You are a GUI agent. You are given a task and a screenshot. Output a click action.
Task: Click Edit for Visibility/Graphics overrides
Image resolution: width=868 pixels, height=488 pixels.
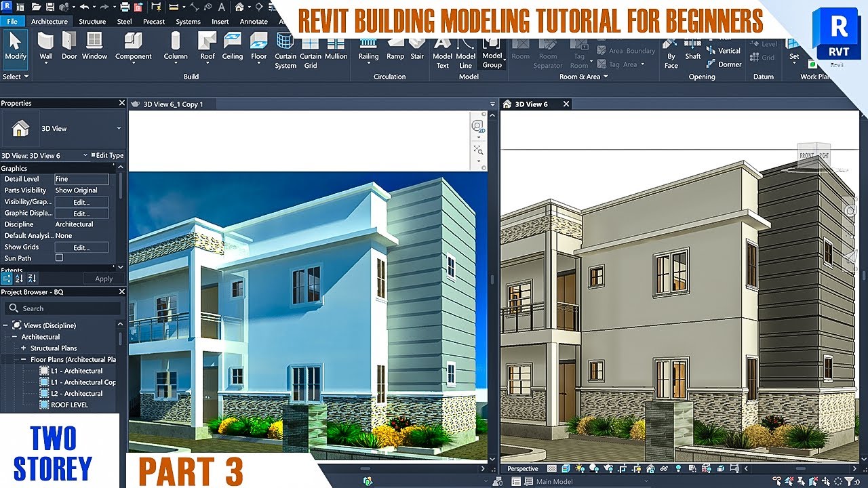[x=81, y=202]
